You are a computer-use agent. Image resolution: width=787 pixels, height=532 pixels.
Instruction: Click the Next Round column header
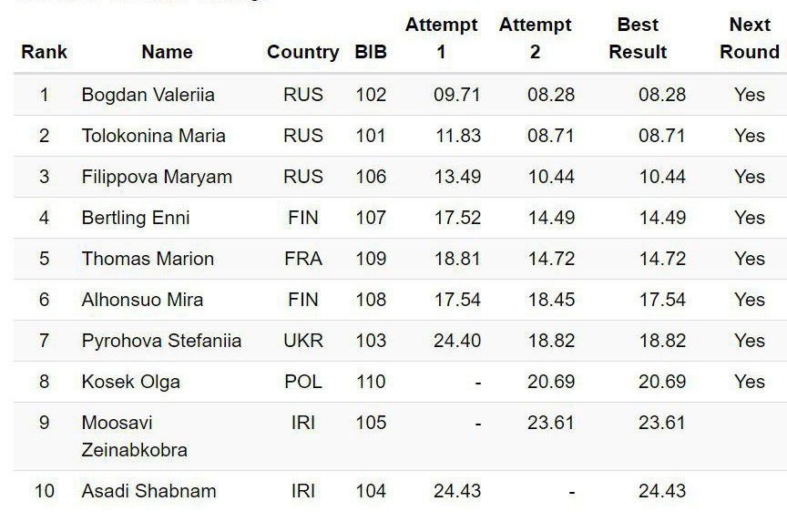[749, 38]
